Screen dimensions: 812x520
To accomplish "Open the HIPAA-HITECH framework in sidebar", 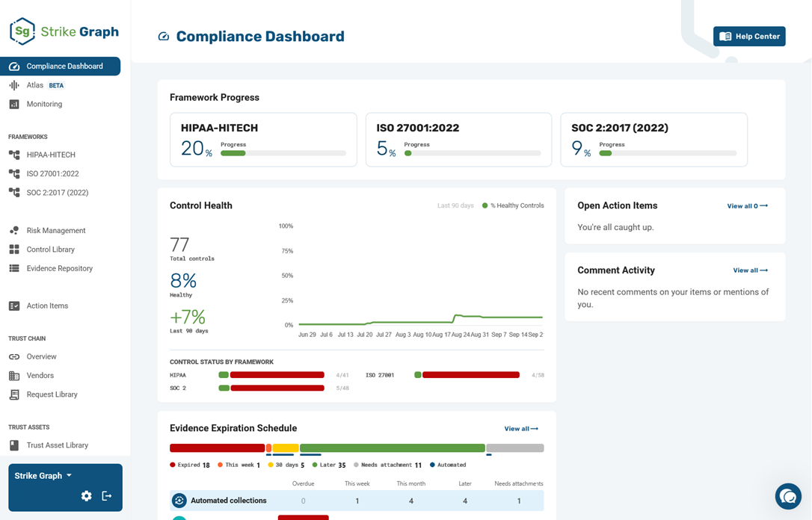I will click(51, 155).
